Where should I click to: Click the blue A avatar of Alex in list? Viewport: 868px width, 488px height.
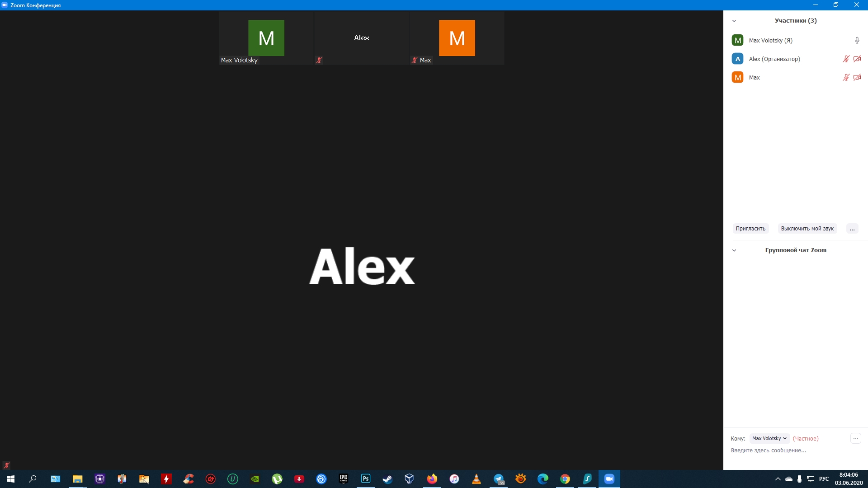click(x=737, y=59)
